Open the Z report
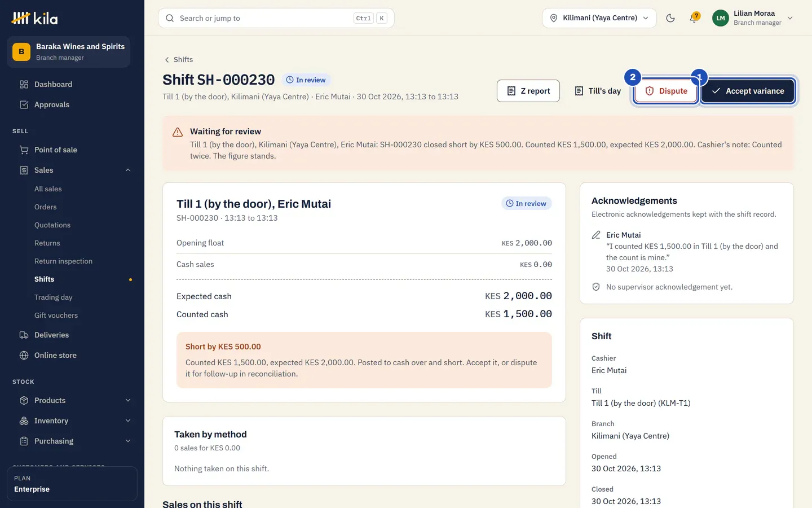The width and height of the screenshot is (812, 508). [x=528, y=91]
